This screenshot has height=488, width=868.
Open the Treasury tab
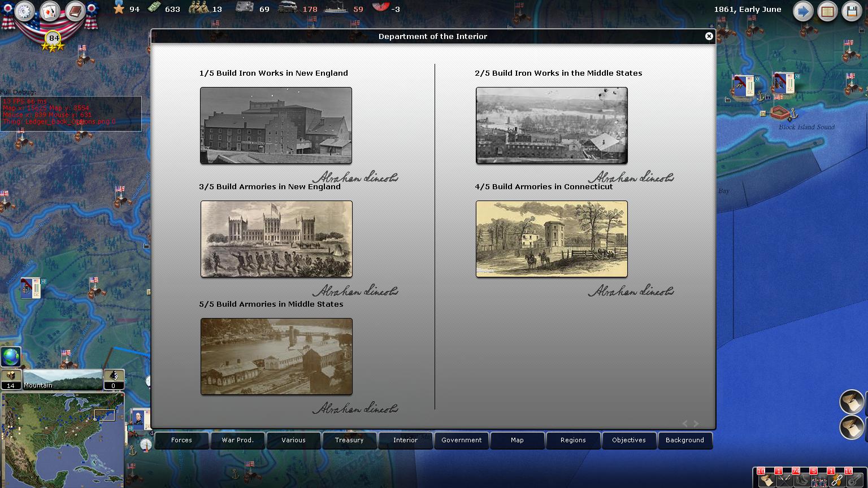click(349, 440)
